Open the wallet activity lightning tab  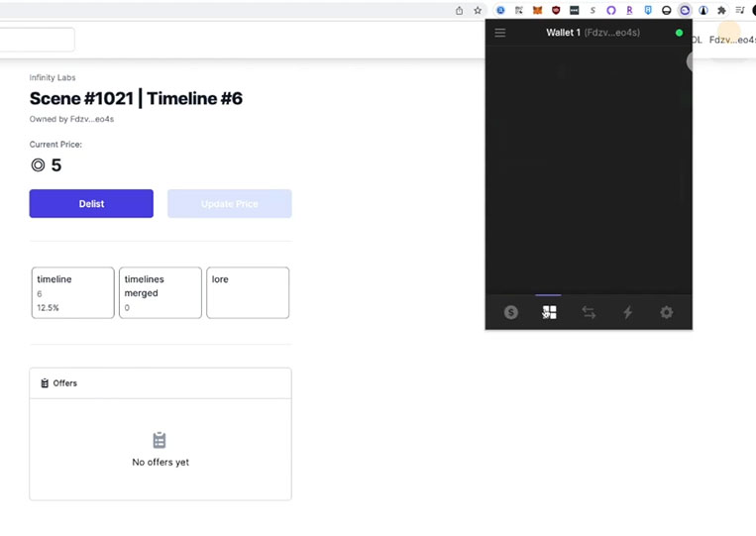pyautogui.click(x=627, y=312)
